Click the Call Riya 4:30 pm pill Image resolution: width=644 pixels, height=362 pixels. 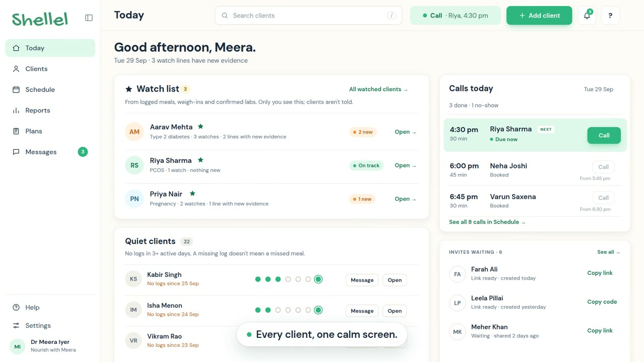click(x=455, y=16)
